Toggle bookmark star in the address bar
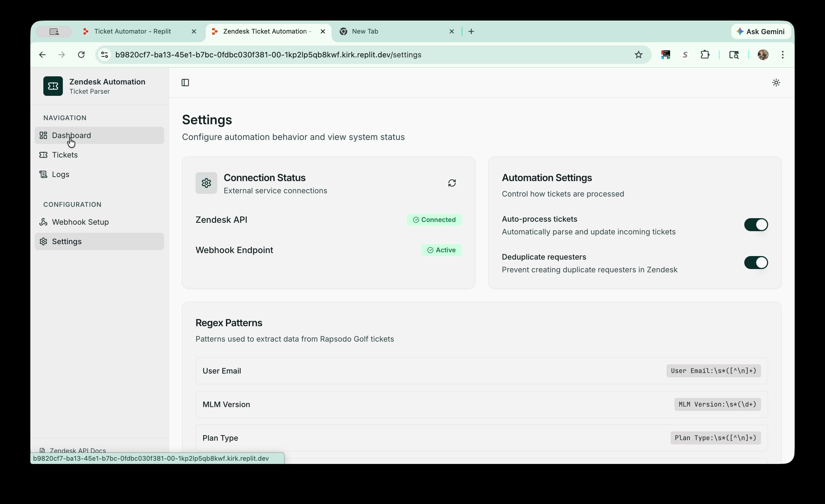The width and height of the screenshot is (825, 504). click(638, 55)
